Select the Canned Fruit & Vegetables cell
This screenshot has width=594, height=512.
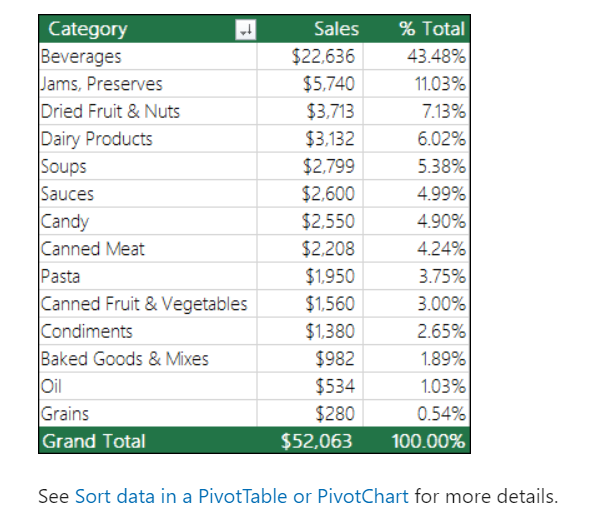[148, 304]
